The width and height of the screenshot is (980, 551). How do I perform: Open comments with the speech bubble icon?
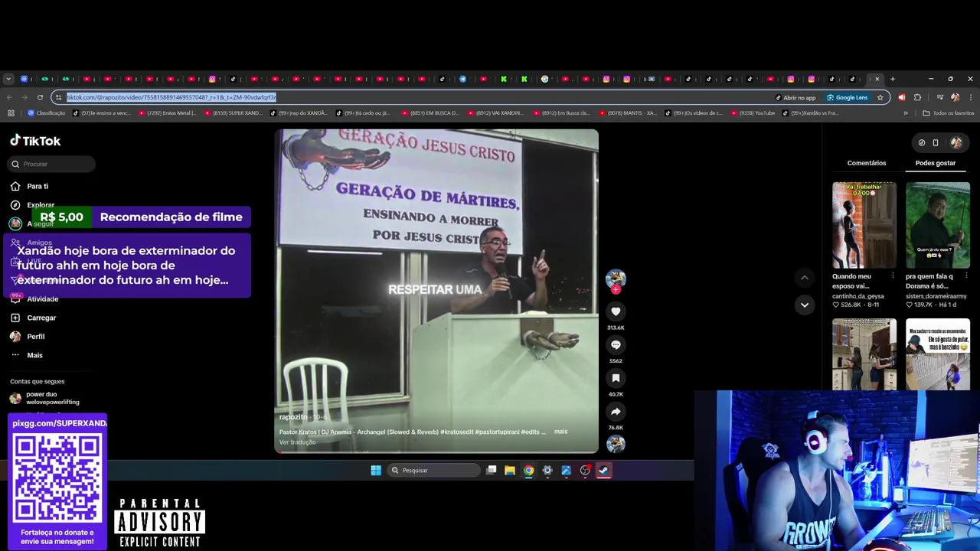coord(616,345)
